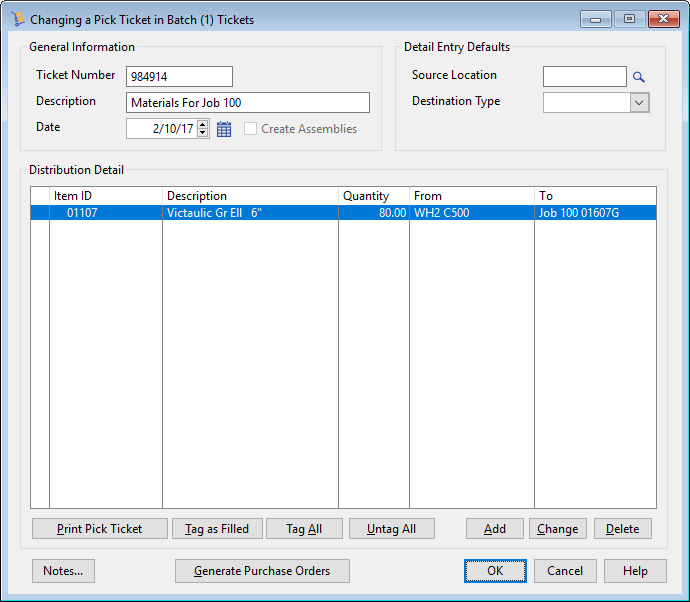690x602 pixels.
Task: Click the Date spinner arrows
Action: point(203,129)
